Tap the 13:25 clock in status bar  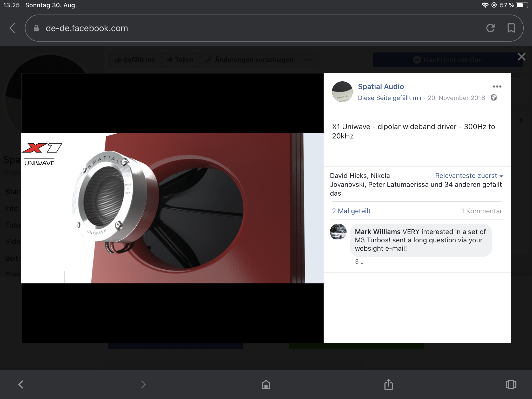(11, 5)
